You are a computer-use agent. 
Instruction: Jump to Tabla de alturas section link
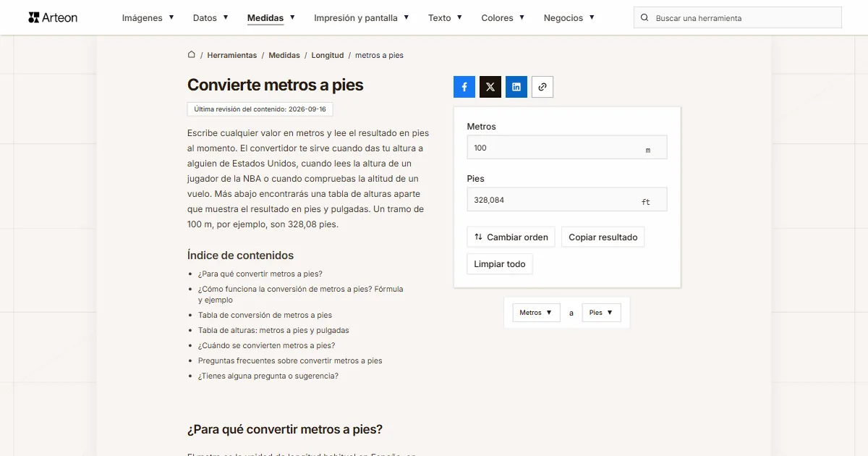point(273,330)
